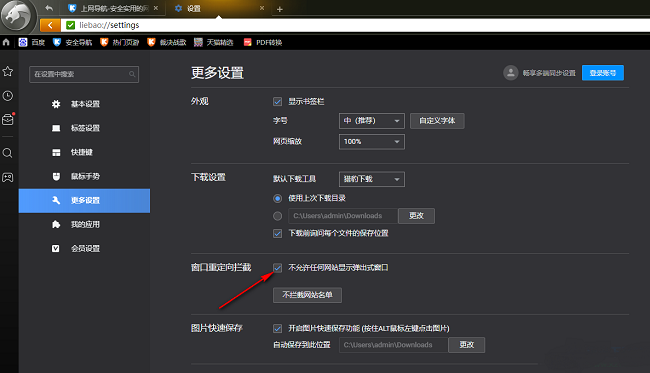
Task: Click the blue 登录账号 button
Action: coord(603,73)
